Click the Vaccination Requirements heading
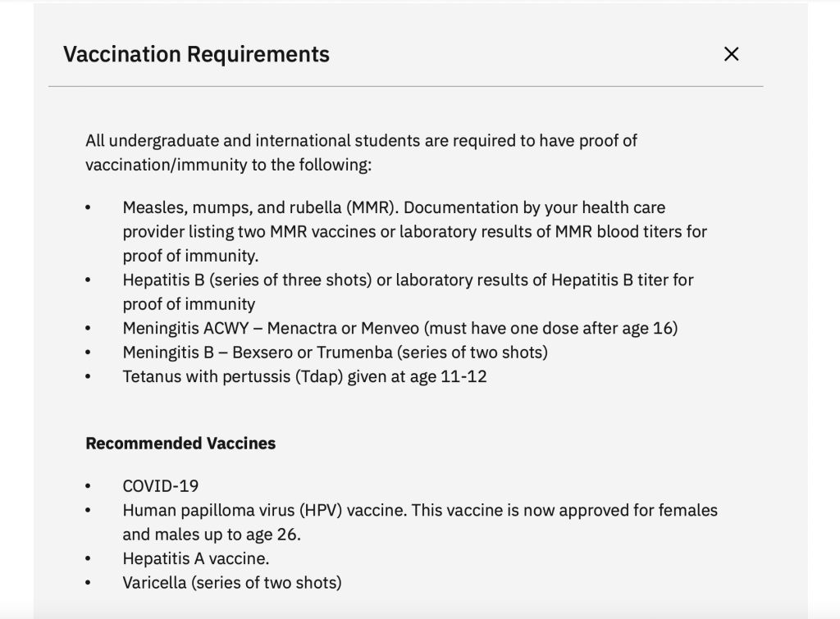This screenshot has width=840, height=619. tap(196, 54)
